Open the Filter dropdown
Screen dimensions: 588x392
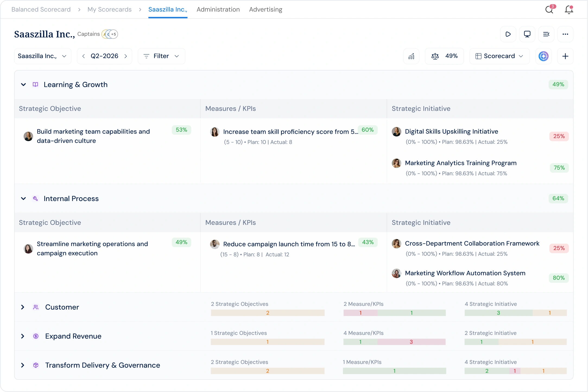pos(162,56)
